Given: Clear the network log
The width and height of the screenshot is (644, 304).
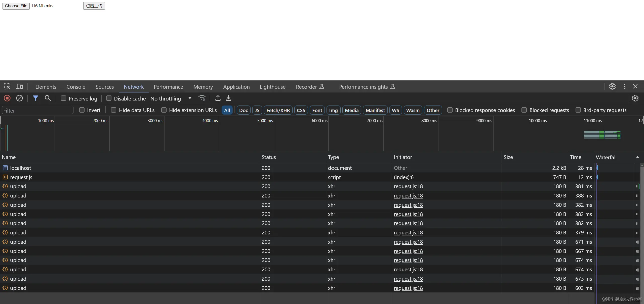Looking at the screenshot, I should [19, 98].
